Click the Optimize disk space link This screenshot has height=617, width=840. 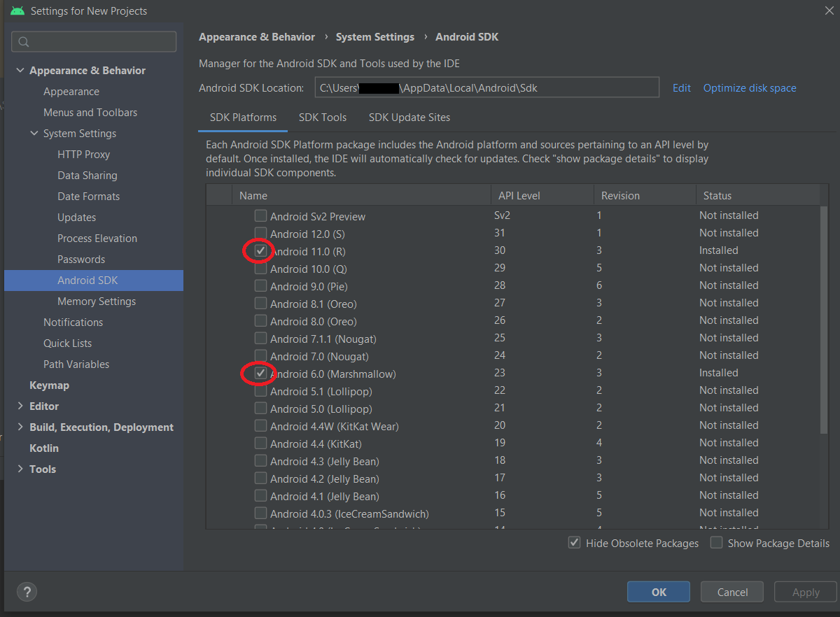tap(750, 88)
